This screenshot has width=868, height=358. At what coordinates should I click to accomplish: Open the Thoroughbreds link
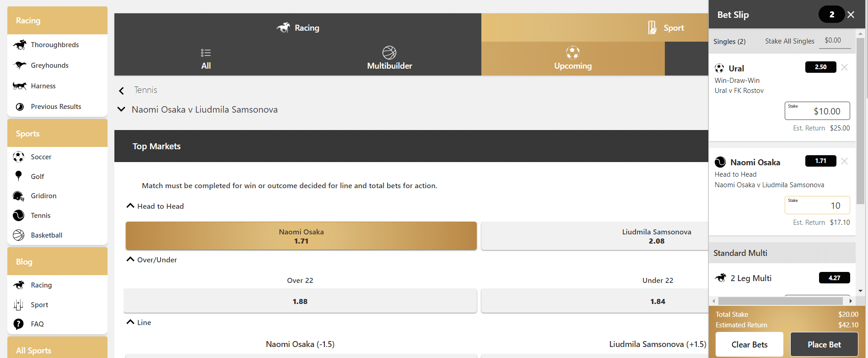tap(55, 45)
